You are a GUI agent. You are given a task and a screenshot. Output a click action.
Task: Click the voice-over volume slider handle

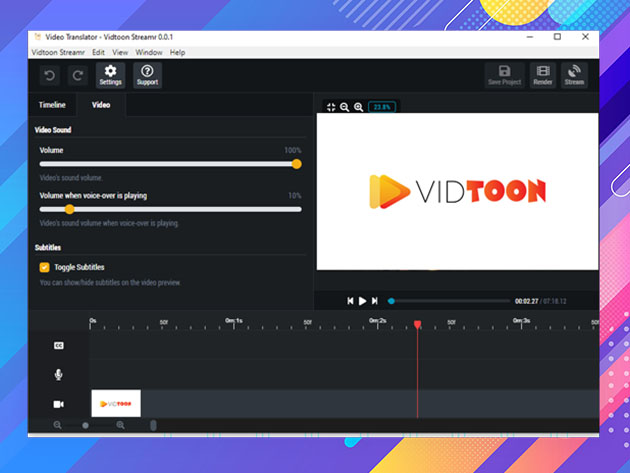[70, 209]
